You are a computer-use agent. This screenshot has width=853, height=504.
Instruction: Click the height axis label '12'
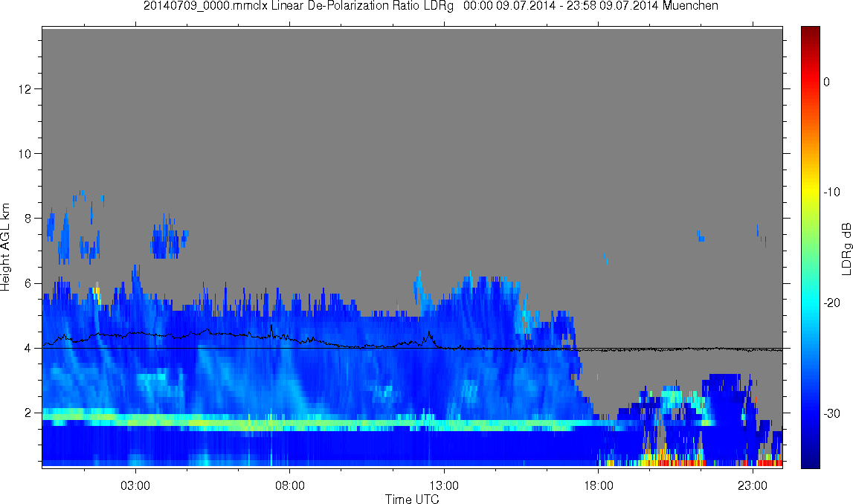[25, 88]
